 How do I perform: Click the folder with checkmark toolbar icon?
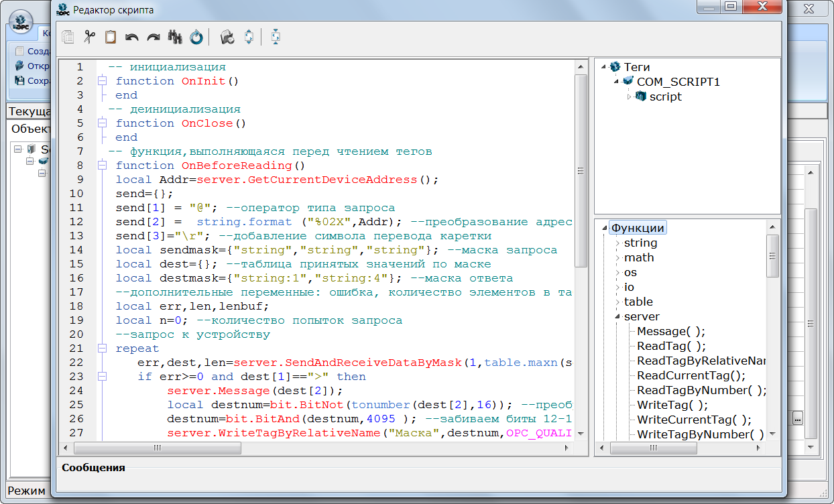[x=227, y=38]
